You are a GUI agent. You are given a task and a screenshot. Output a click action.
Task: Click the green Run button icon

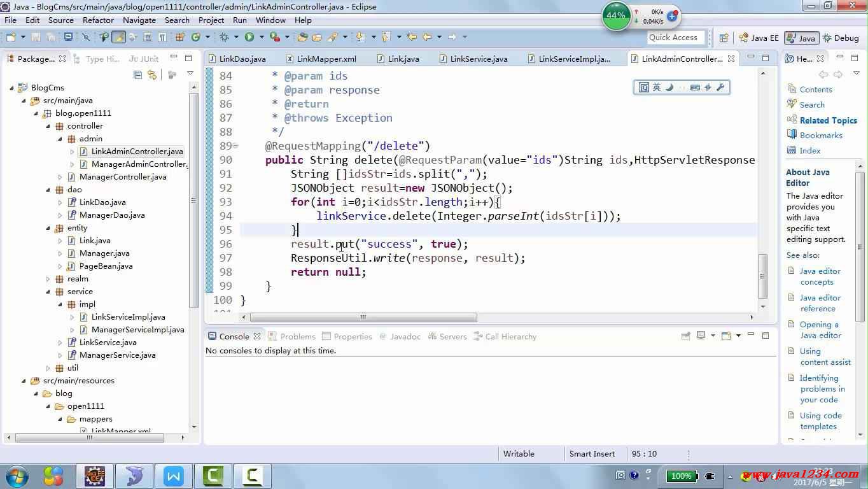tap(249, 38)
